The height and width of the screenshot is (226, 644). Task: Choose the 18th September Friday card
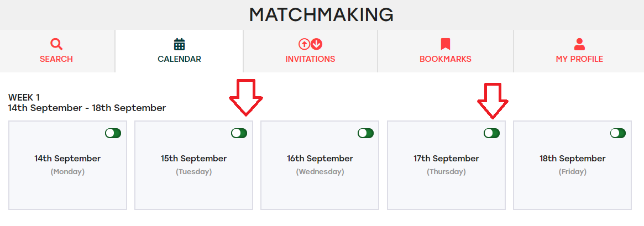click(573, 165)
